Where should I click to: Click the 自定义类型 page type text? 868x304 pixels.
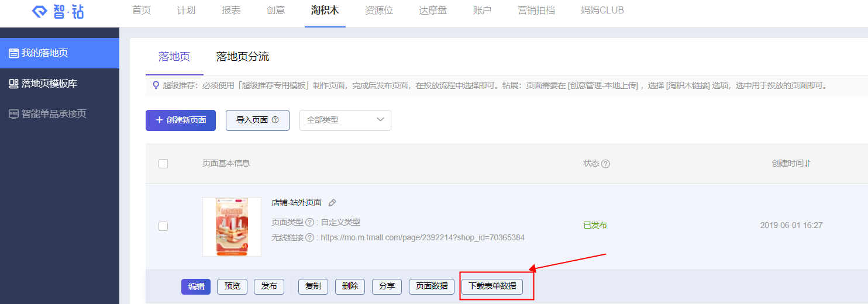point(340,222)
